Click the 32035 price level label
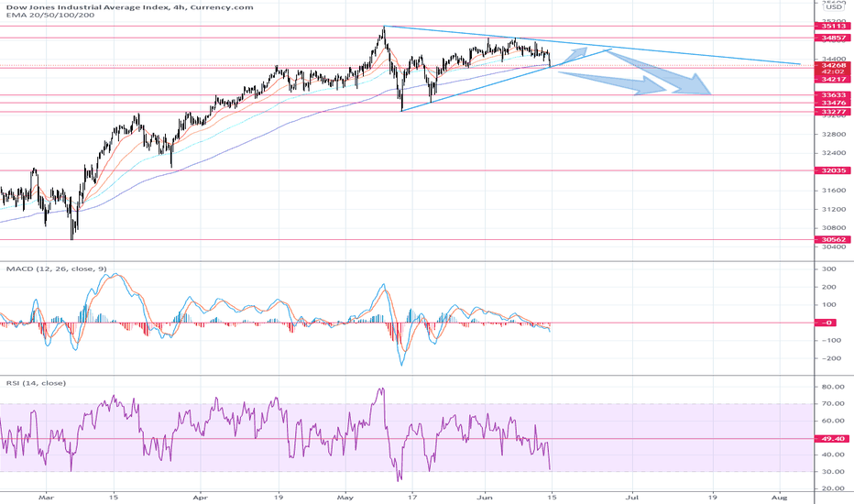This screenshot has width=854, height=504. click(832, 170)
